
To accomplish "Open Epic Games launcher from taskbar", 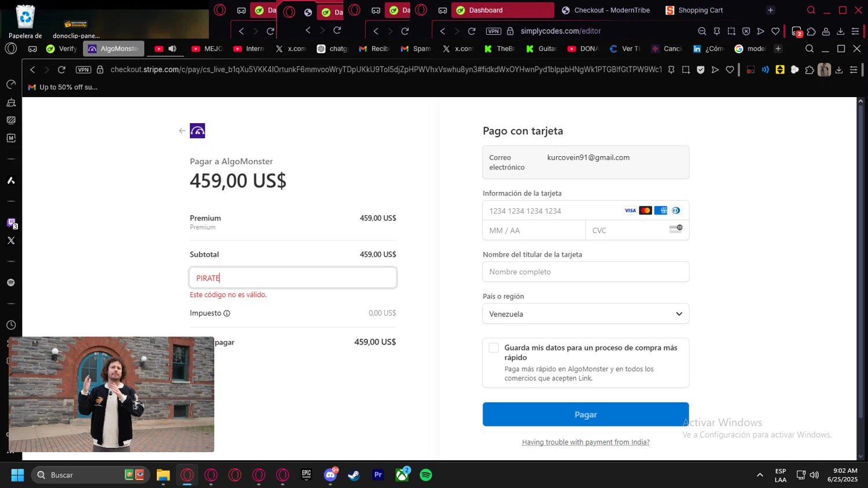I will (306, 475).
